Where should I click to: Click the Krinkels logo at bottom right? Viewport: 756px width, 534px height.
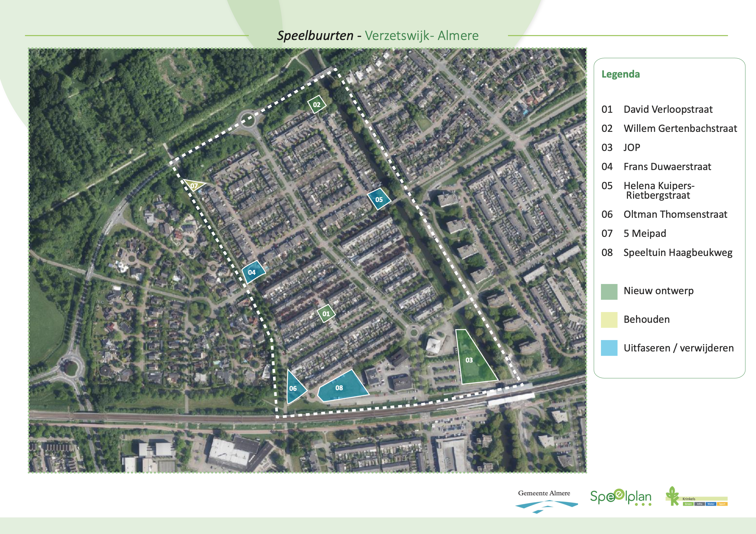(696, 497)
